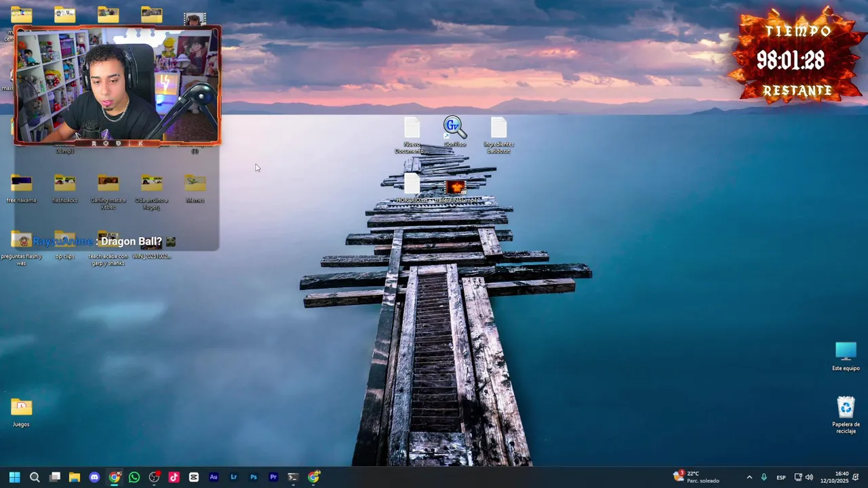Click the microphone tray icon

pyautogui.click(x=764, y=477)
